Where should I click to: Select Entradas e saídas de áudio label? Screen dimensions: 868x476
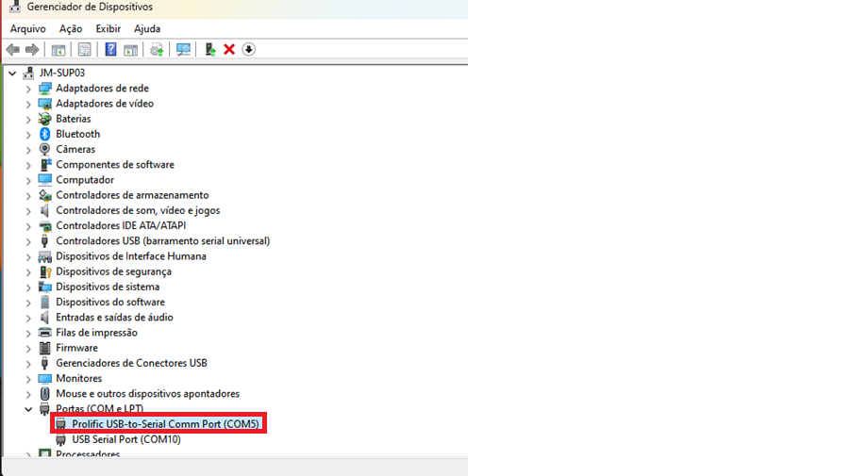(114, 318)
